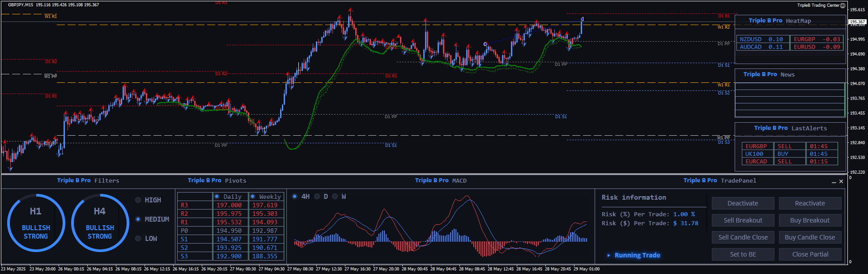Click the X icon on TradePanel
This screenshot has width=868, height=274.
click(841, 181)
